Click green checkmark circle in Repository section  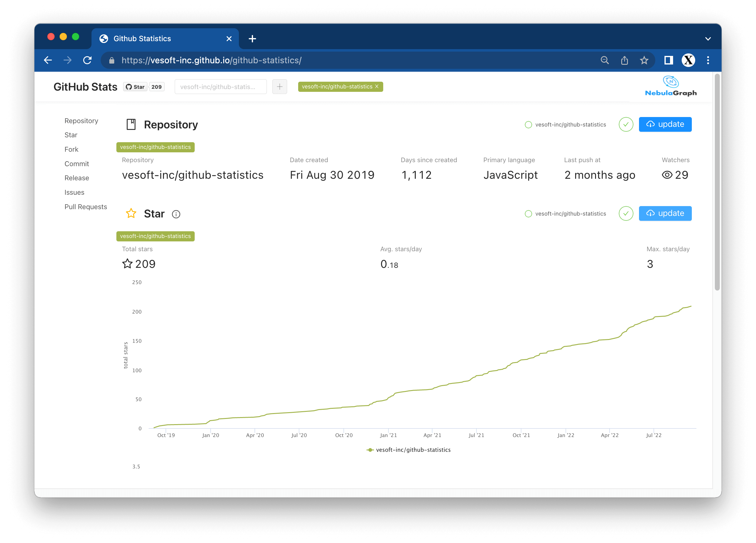tap(626, 125)
